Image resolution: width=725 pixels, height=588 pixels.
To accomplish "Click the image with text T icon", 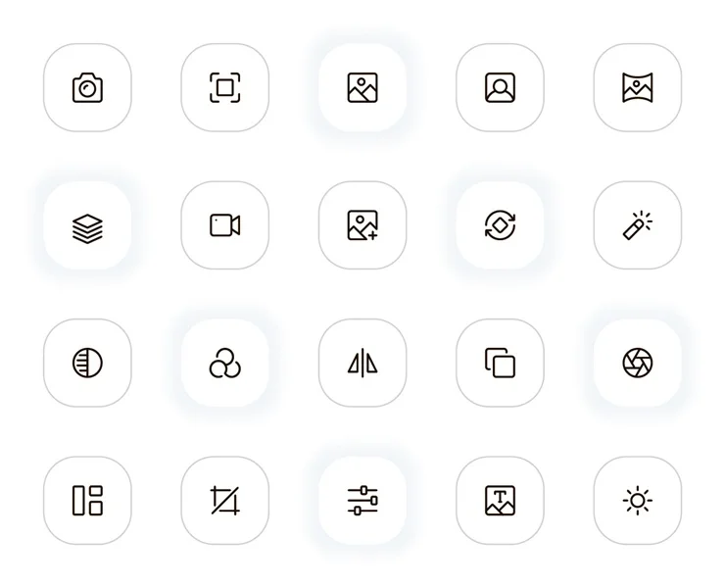I will 500,500.
